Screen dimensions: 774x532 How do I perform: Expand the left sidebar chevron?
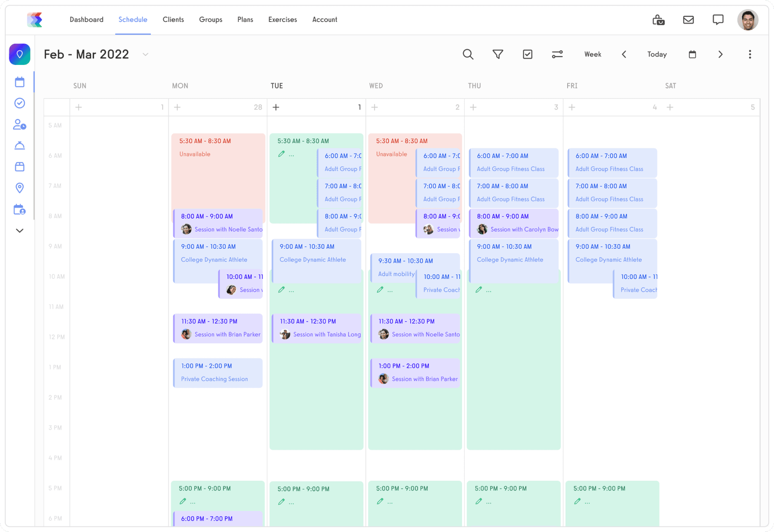pyautogui.click(x=20, y=231)
